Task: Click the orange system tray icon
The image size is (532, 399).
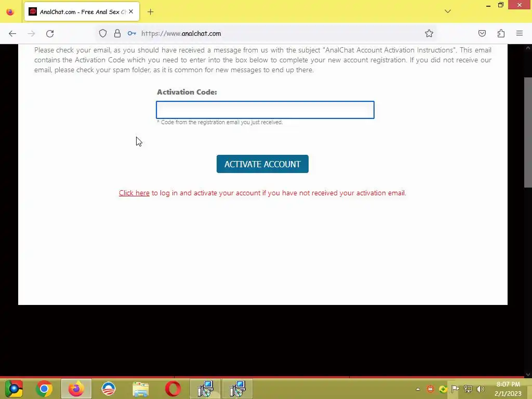Action: click(430, 389)
